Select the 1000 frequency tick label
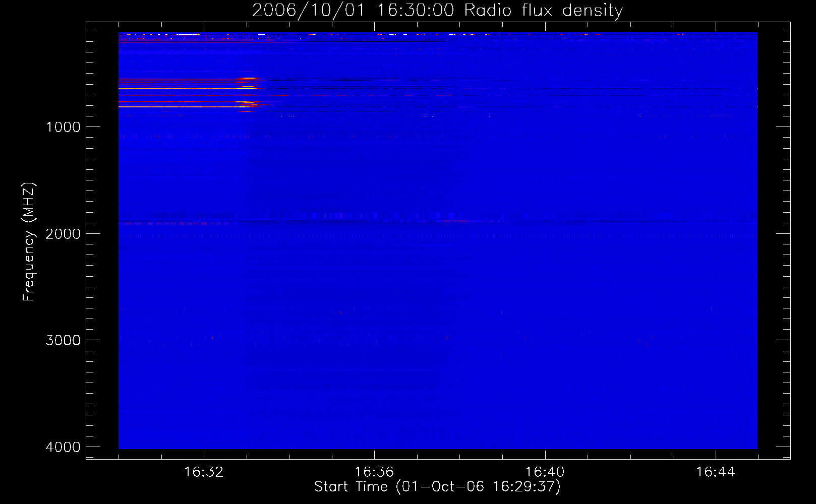 coord(64,127)
